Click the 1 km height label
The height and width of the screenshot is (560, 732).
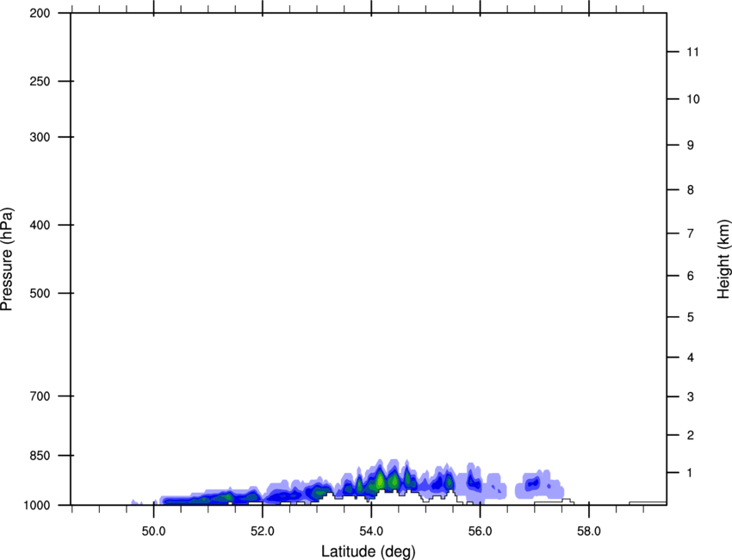tap(691, 473)
